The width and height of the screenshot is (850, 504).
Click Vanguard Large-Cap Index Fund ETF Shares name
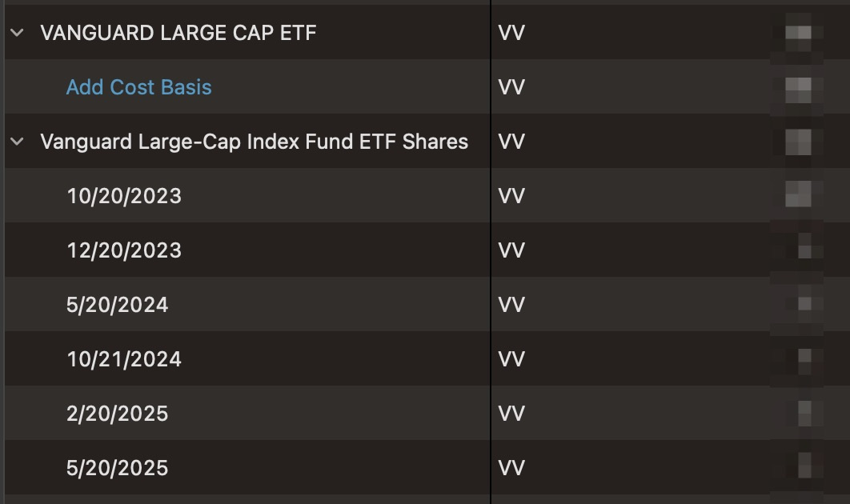pyautogui.click(x=255, y=142)
